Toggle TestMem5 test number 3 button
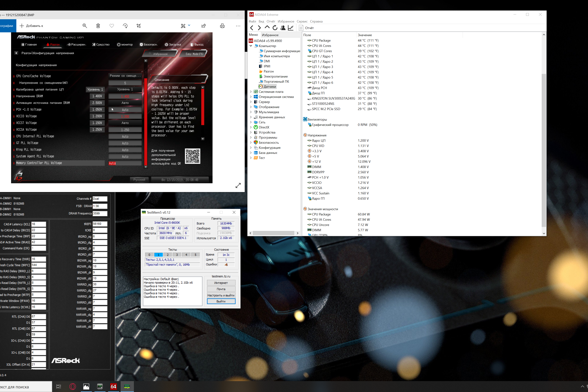 (177, 255)
